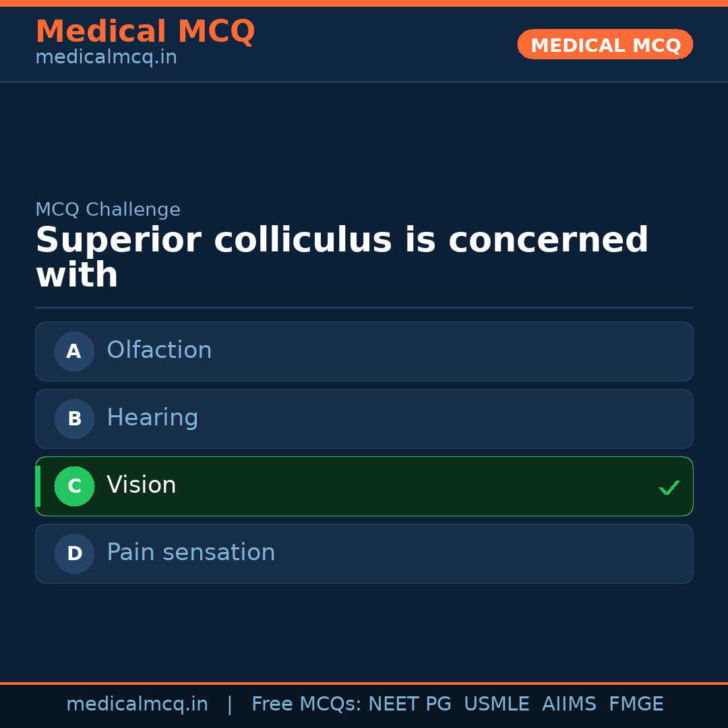This screenshot has width=728, height=728.
Task: Collapse the highlighted Vision option
Action: [x=364, y=486]
